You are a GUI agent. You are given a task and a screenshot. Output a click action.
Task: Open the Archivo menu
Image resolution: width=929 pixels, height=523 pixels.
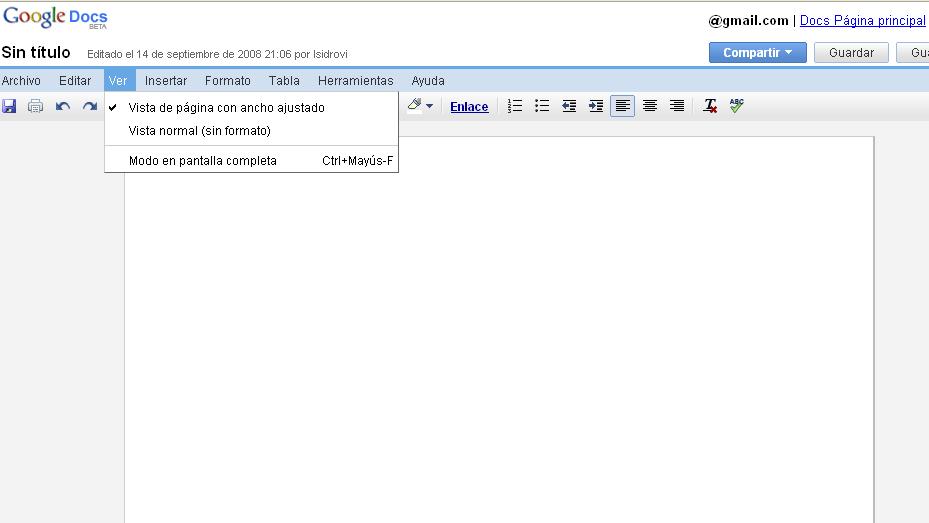point(21,81)
